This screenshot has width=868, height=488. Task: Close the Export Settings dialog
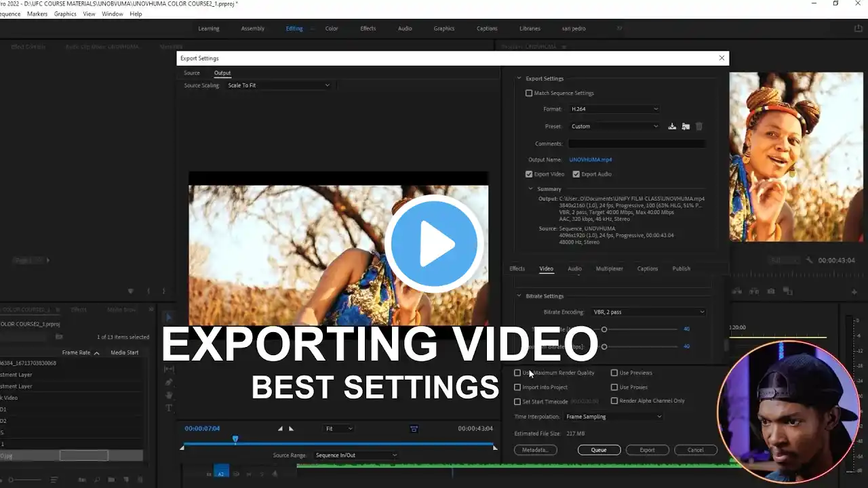pos(722,58)
